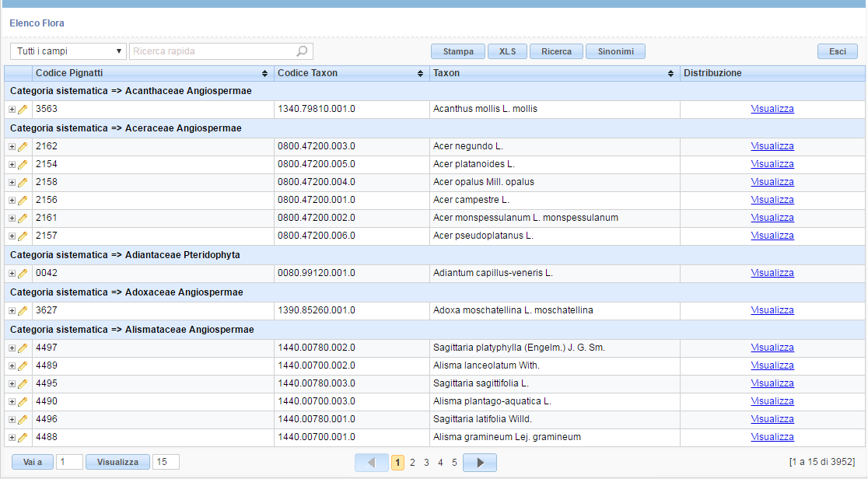View distribution for Sagittaria latifolia
The height and width of the screenshot is (479, 868).
772,419
